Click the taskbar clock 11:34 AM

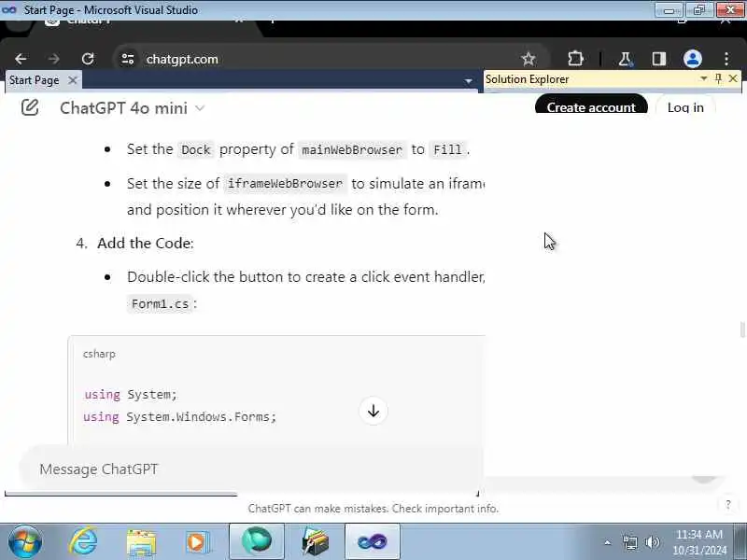698,542
